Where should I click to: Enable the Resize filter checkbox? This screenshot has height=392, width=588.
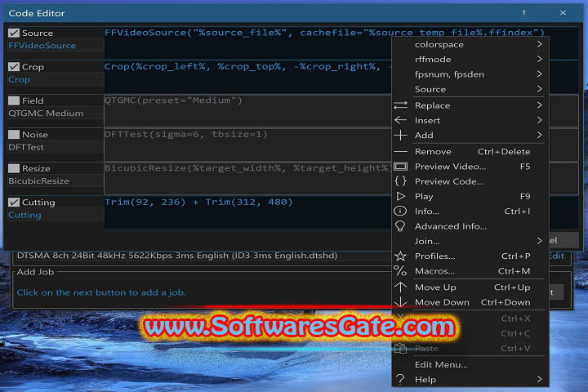click(14, 168)
